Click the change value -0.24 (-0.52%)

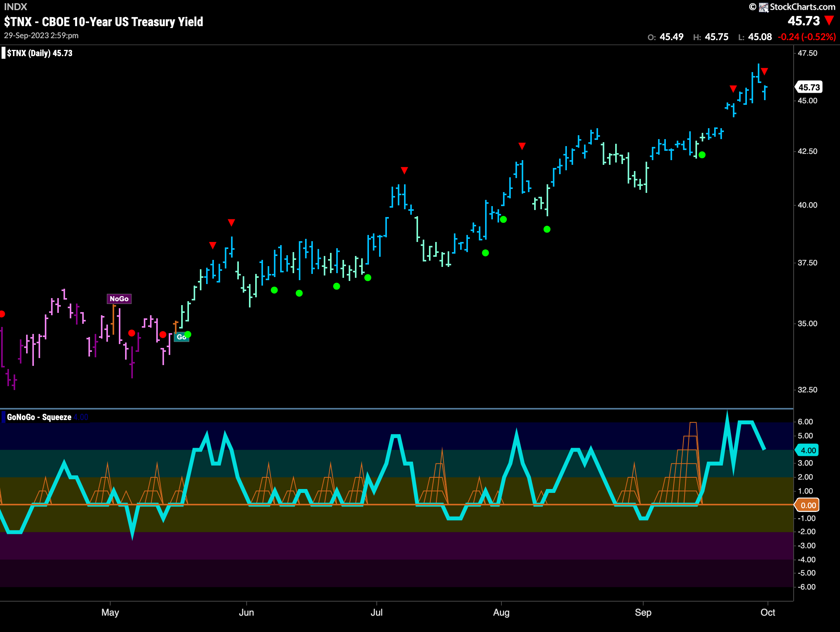806,37
